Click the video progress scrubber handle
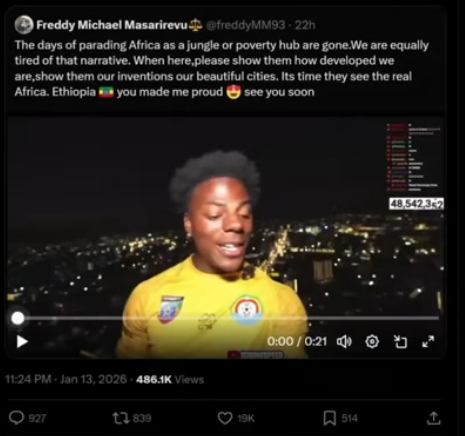 click(x=18, y=318)
